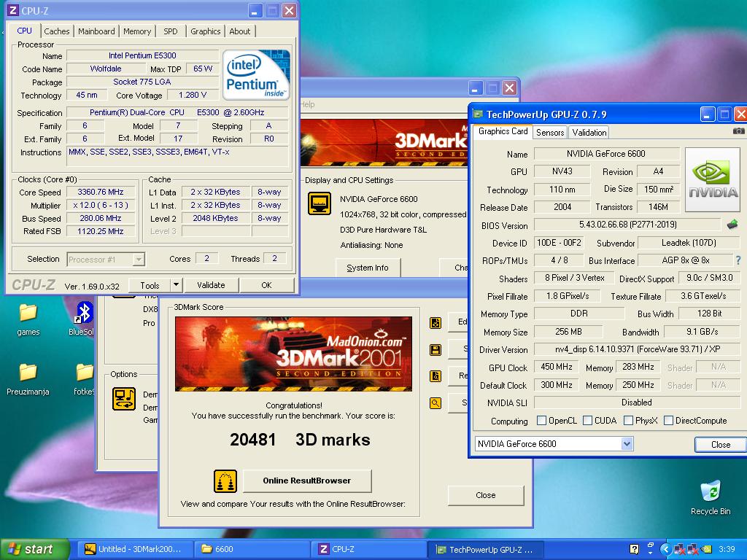The image size is (747, 560).
Task: Click the GPU-Z Name field showing GeForce 6600
Action: (x=606, y=154)
